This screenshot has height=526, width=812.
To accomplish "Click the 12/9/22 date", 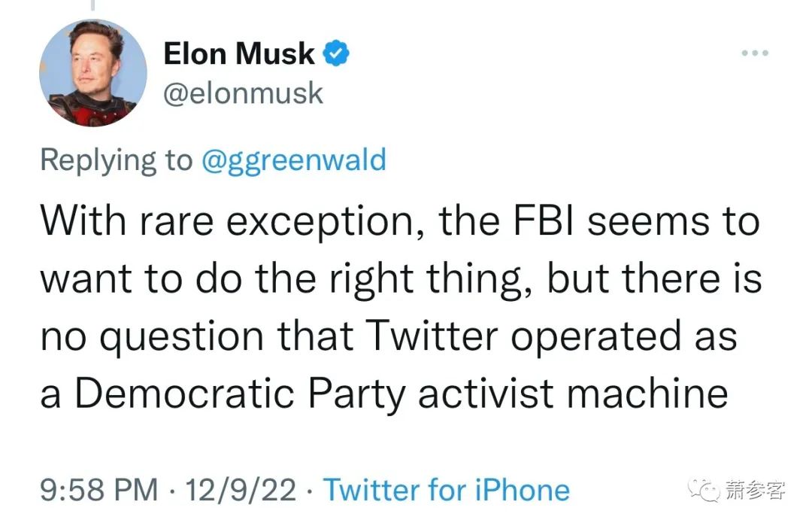I will point(241,490).
